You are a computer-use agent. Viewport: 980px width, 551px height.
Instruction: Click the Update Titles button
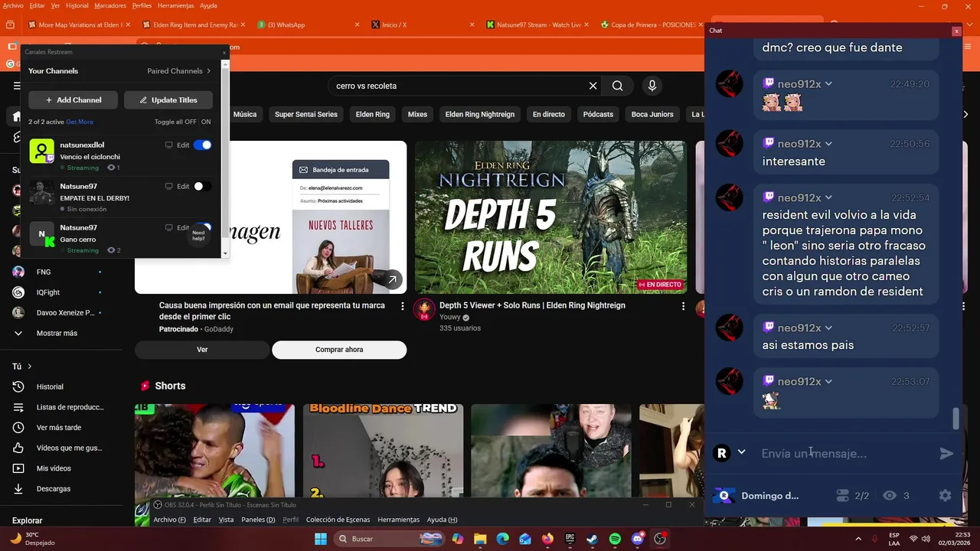168,99
